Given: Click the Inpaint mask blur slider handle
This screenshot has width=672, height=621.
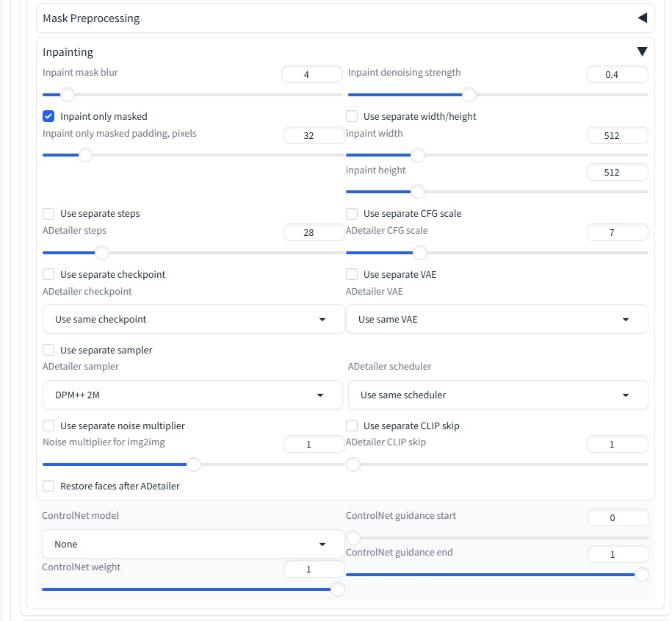Looking at the screenshot, I should click(68, 95).
